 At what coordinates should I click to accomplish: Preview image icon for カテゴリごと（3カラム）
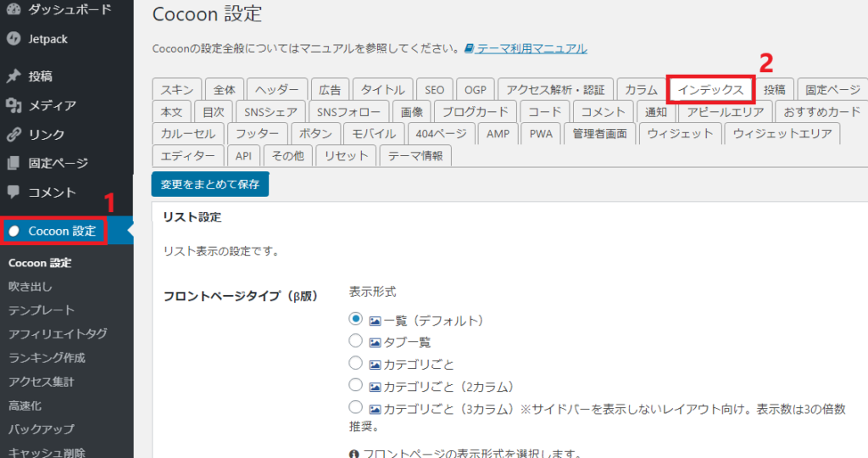[x=375, y=410]
